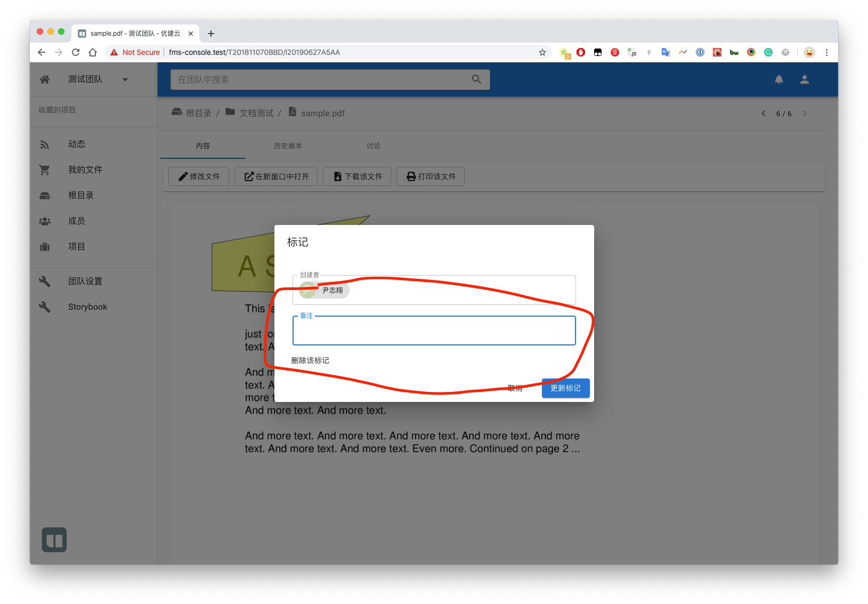
Task: Open the Chrome three-dot menu
Action: (826, 52)
